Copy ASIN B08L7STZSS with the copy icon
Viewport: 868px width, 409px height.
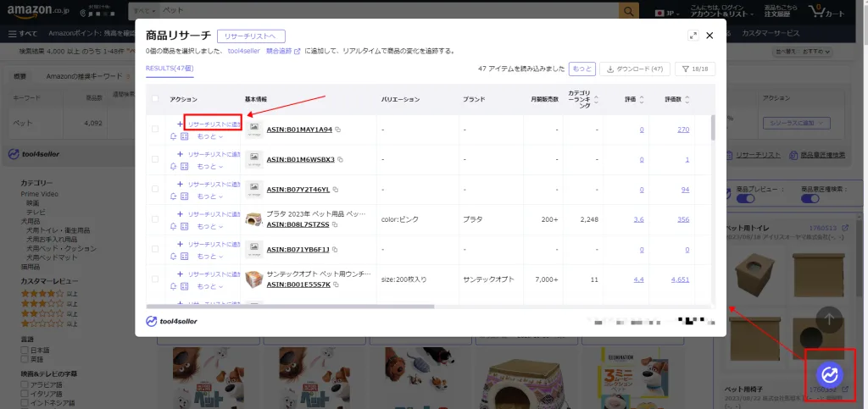tap(335, 224)
